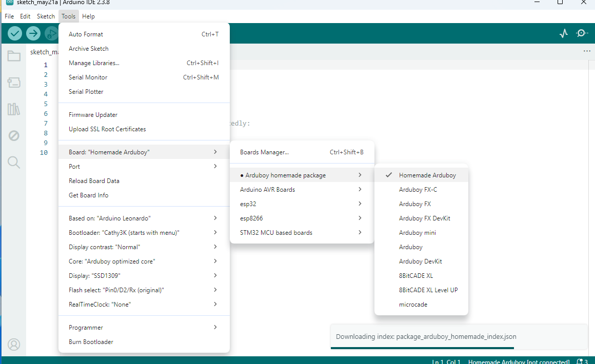Screen dimensions: 595x364
Task: Click the Downloading index progress notification
Action: click(x=459, y=337)
